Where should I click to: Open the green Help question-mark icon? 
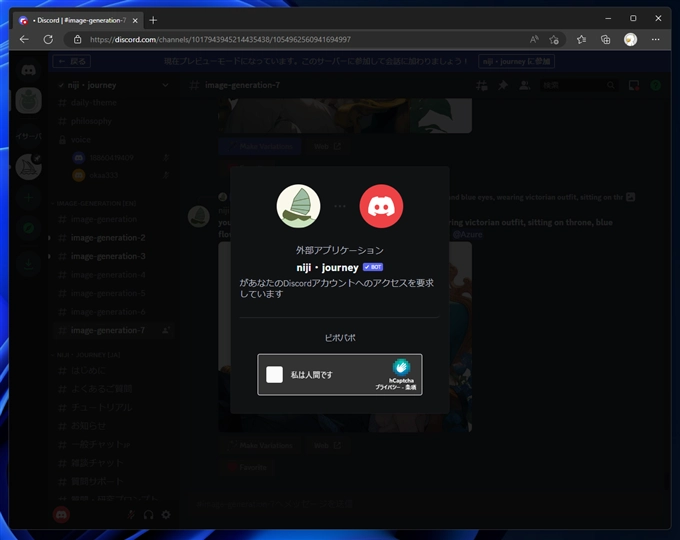point(655,85)
